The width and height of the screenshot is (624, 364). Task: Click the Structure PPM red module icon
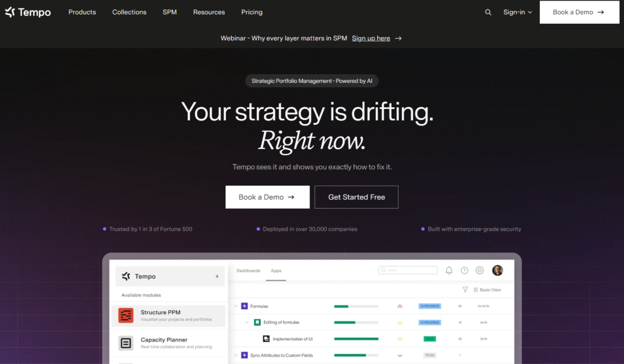click(126, 315)
